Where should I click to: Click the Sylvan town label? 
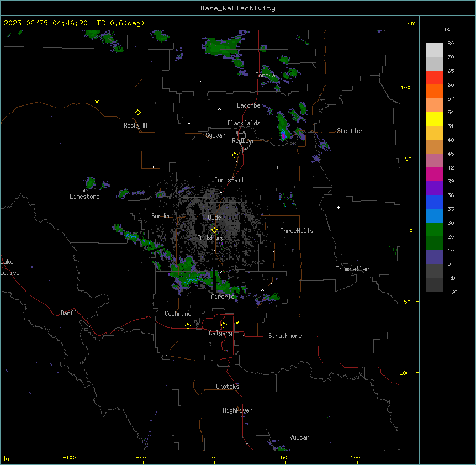pyautogui.click(x=215, y=135)
